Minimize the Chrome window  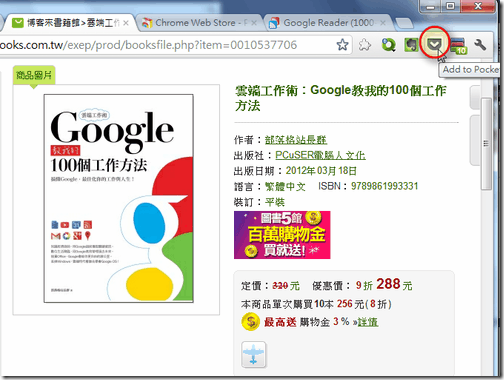(431, 6)
